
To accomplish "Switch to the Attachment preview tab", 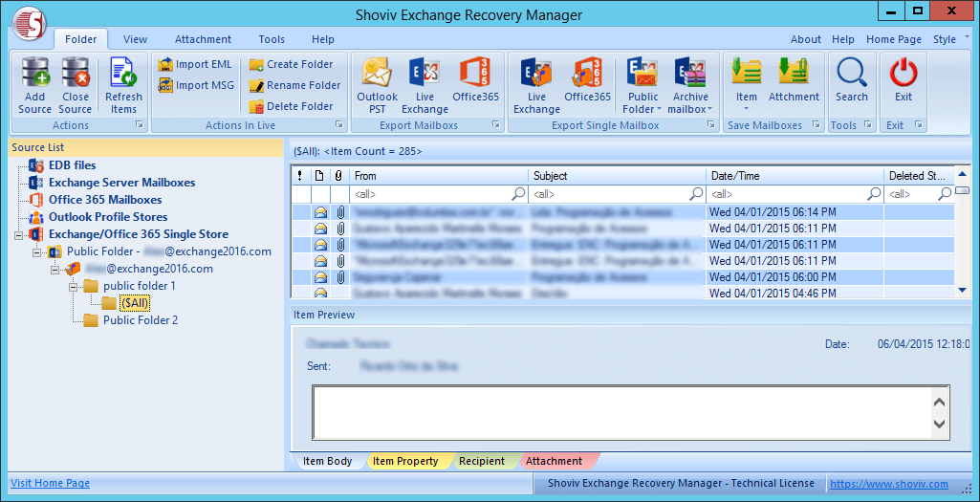I will [554, 462].
